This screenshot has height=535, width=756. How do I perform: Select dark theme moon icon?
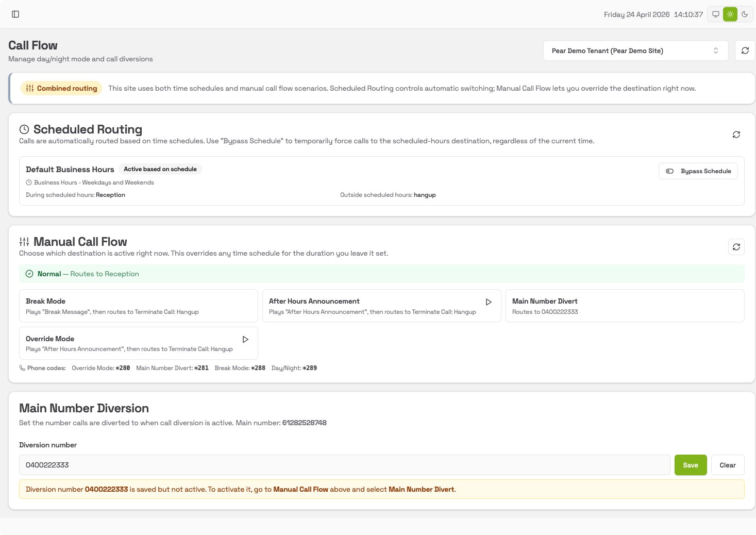pyautogui.click(x=745, y=14)
